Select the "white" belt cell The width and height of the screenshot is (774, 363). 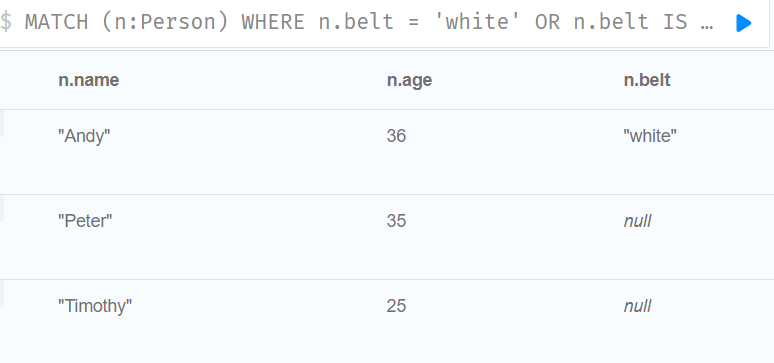[650, 136]
